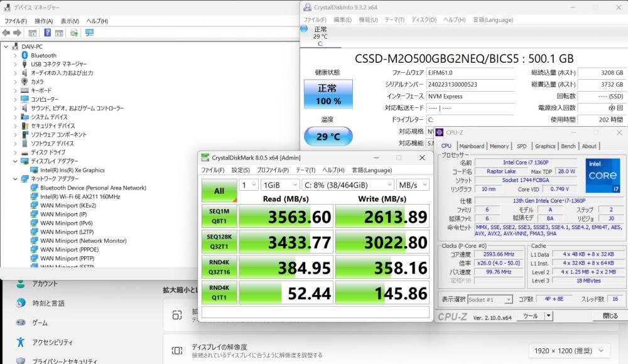Click SEQ1M read result 3563.60

tap(286, 217)
